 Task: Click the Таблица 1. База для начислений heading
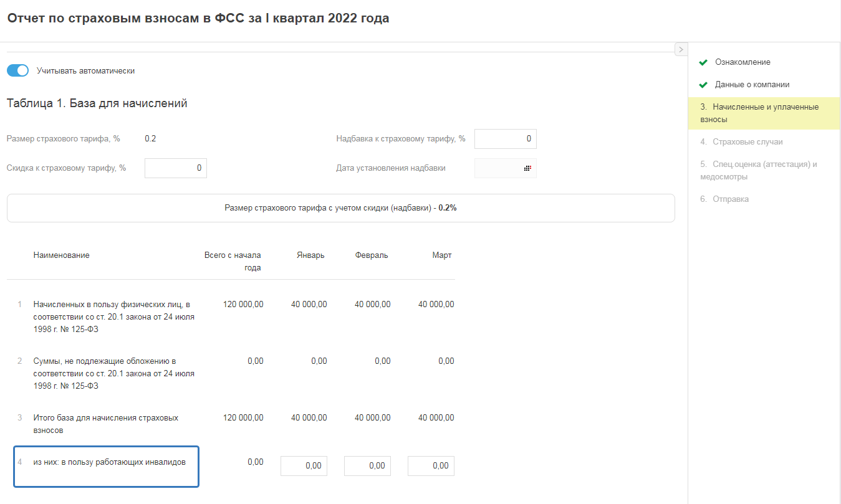coord(97,103)
